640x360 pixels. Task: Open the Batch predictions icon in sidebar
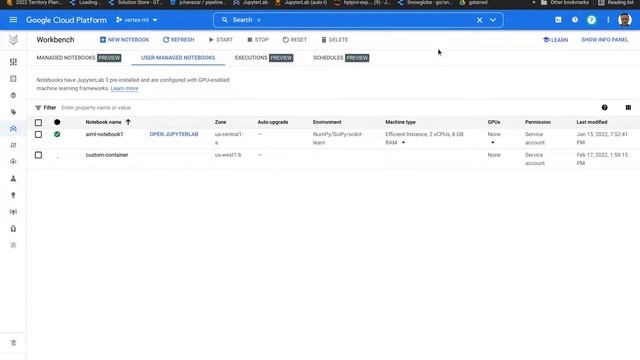tap(13, 229)
